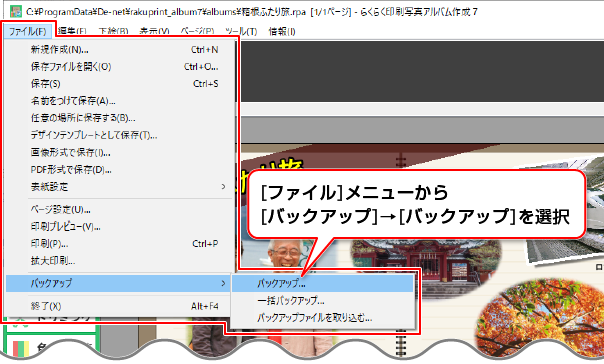Open the ファイル(F) menu
Image resolution: width=604 pixels, height=364 pixels.
coord(27,31)
